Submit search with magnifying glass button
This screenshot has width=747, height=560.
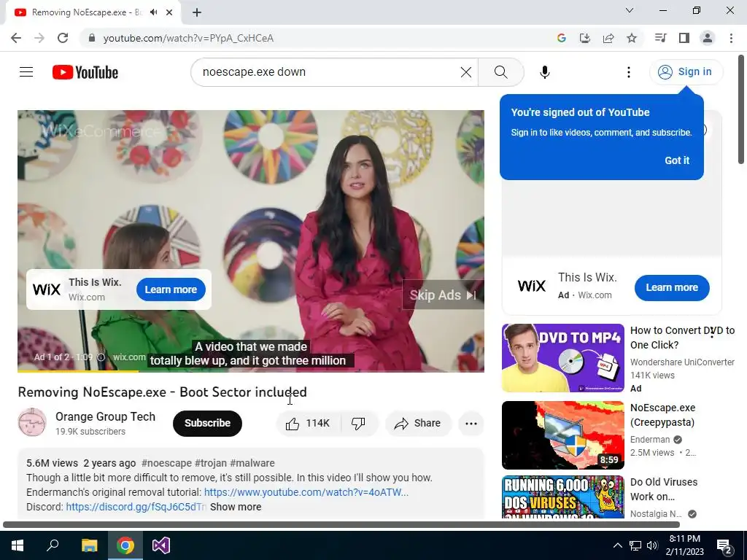tap(500, 72)
